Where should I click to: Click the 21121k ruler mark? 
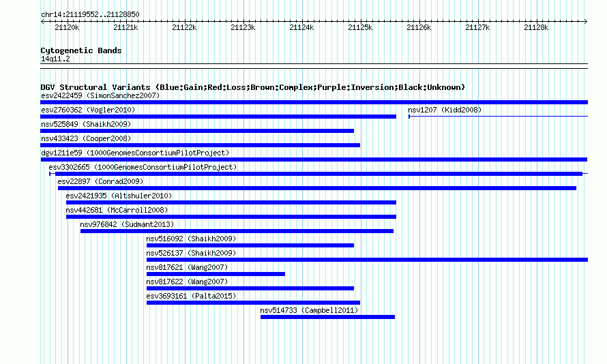tap(125, 27)
